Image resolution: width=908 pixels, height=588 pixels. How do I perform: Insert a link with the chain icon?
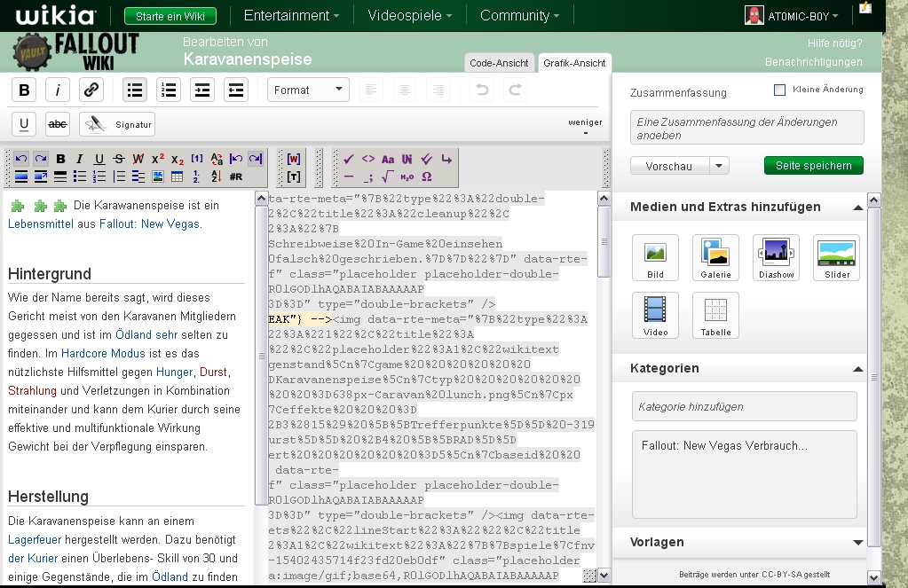pyautogui.click(x=91, y=90)
